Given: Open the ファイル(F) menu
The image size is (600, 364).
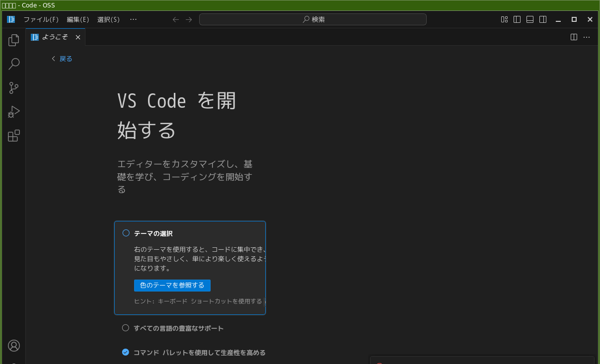Looking at the screenshot, I should pyautogui.click(x=41, y=19).
